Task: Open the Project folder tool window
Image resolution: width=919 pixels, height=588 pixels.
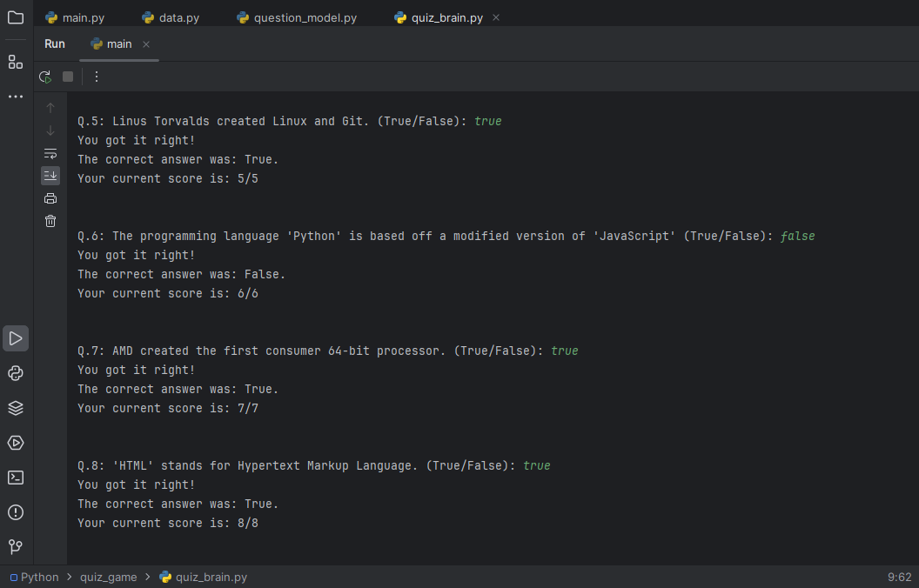Action: tap(16, 17)
